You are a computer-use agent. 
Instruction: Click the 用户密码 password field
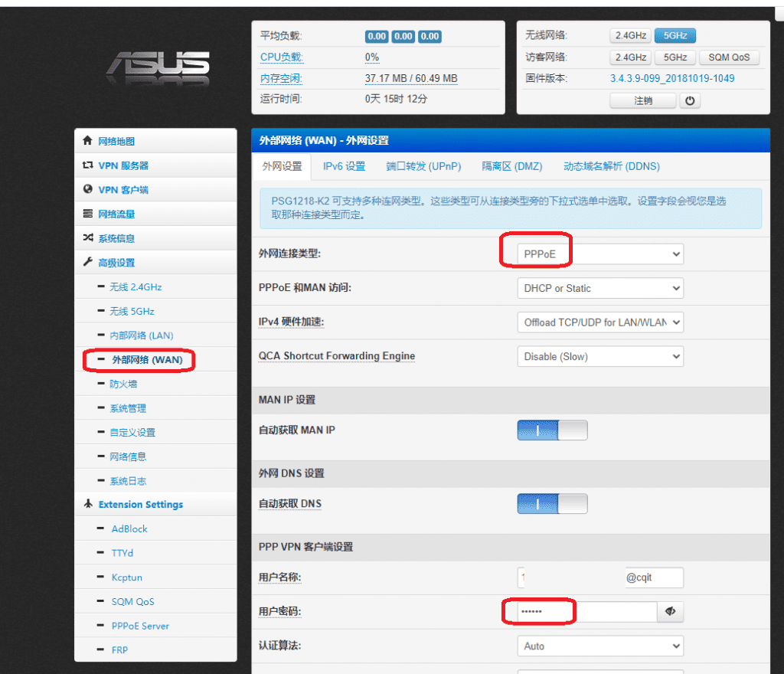pos(587,611)
